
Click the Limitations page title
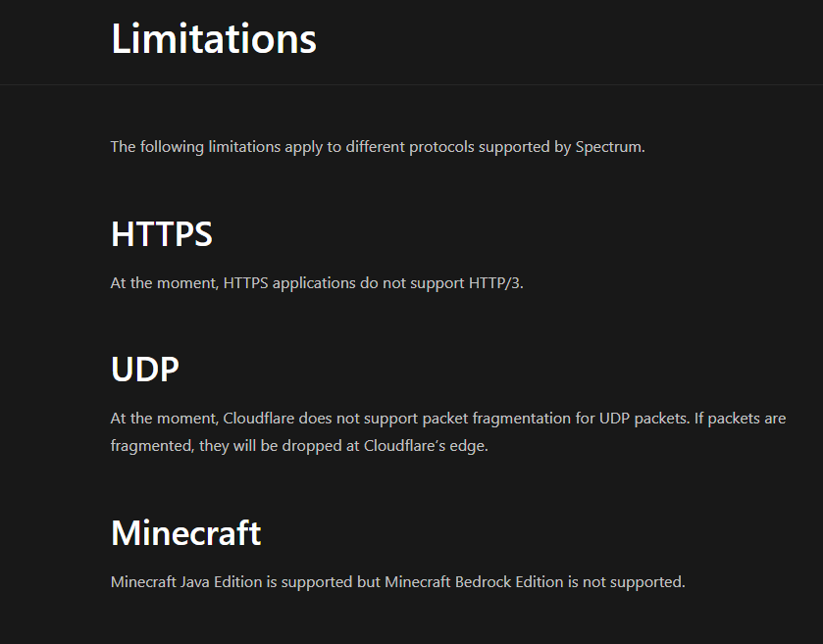tap(214, 38)
